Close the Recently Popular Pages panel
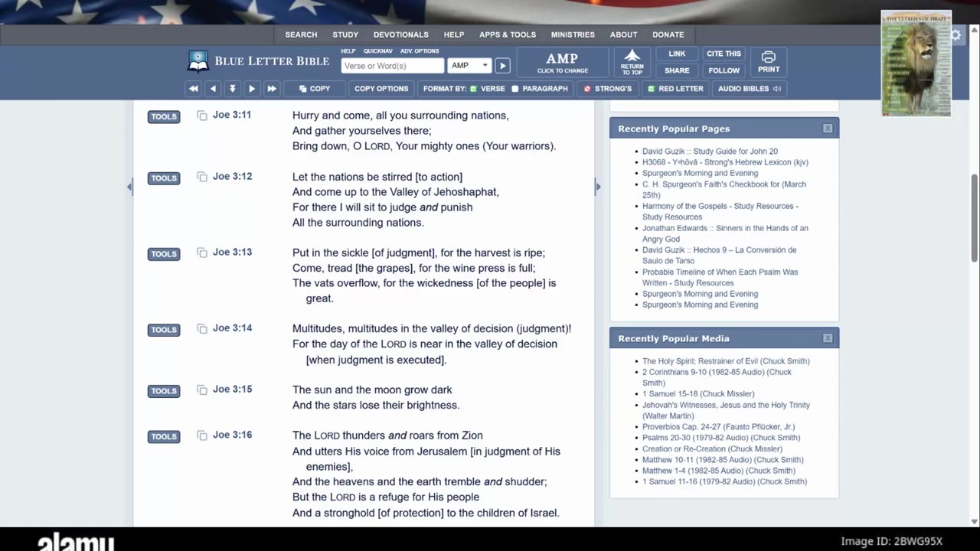Screen dimensions: 980x551 pos(828,129)
